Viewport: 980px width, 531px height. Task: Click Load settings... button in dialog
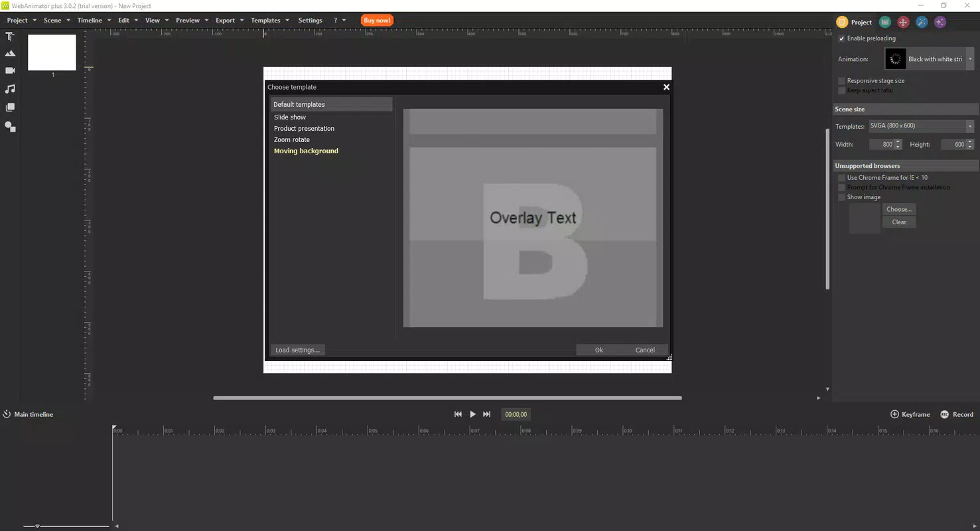point(297,350)
